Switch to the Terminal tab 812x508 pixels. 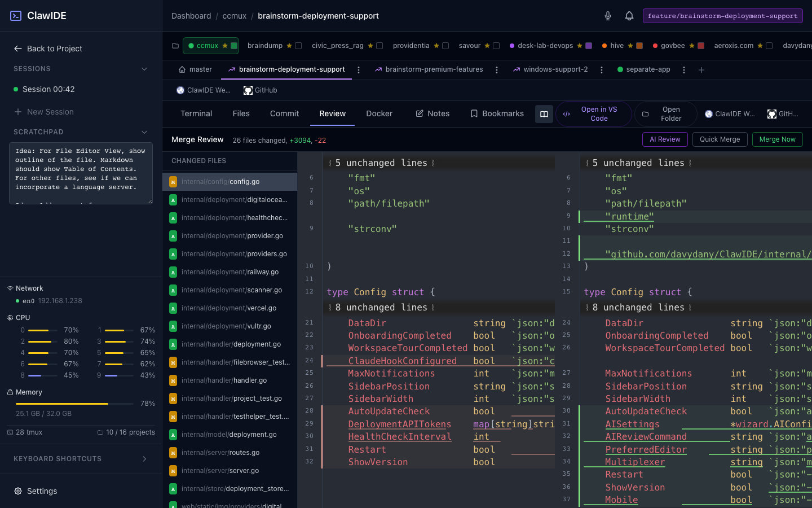[x=196, y=113]
